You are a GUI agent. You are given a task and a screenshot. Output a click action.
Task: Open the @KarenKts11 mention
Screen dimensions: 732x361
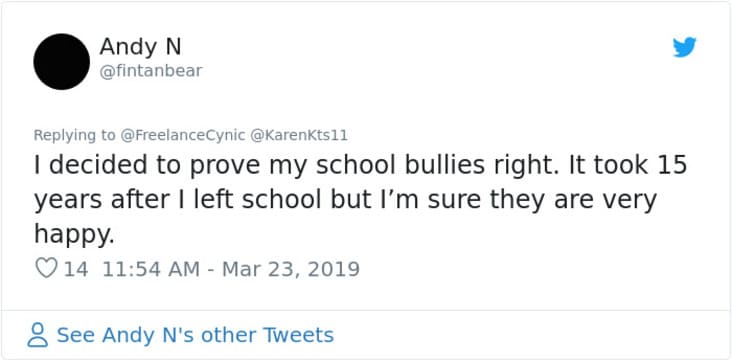coord(299,135)
